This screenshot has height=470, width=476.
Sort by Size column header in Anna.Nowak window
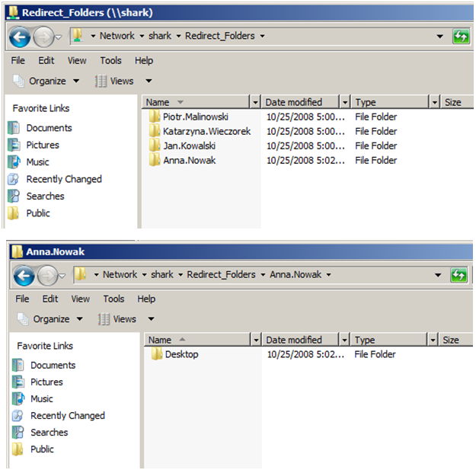(x=455, y=340)
